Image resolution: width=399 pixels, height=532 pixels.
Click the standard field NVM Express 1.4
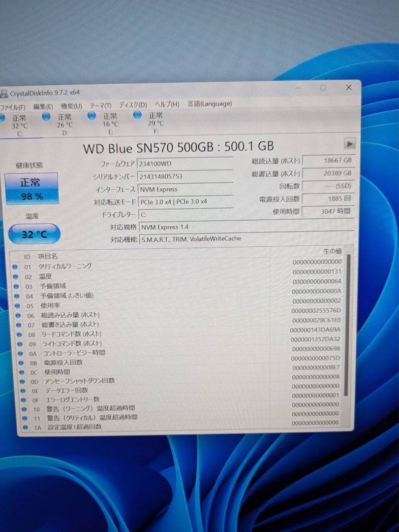[246, 227]
